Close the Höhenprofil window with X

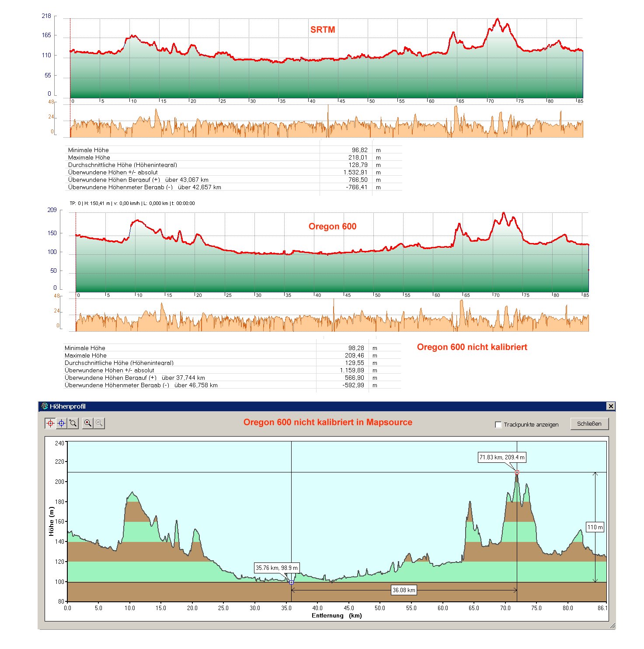pos(611,406)
